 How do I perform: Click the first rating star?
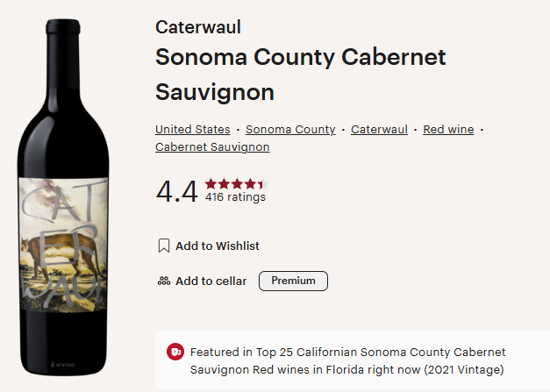tap(211, 183)
